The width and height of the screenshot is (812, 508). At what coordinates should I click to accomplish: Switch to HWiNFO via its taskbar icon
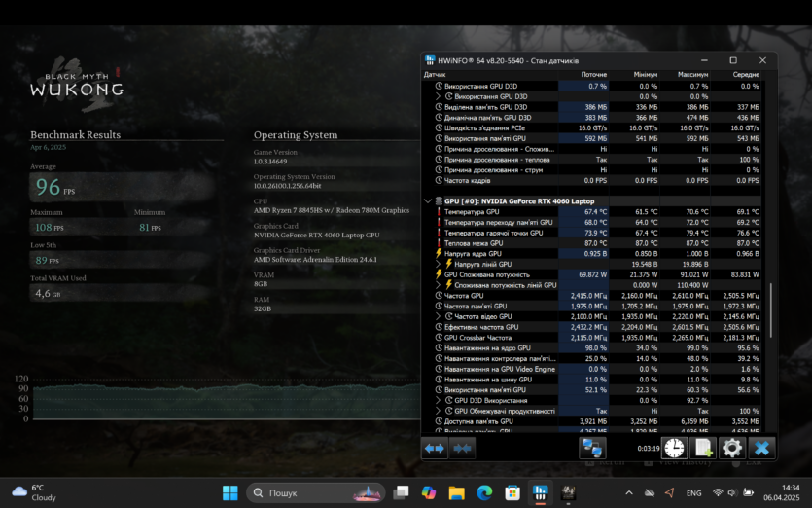coord(540,492)
